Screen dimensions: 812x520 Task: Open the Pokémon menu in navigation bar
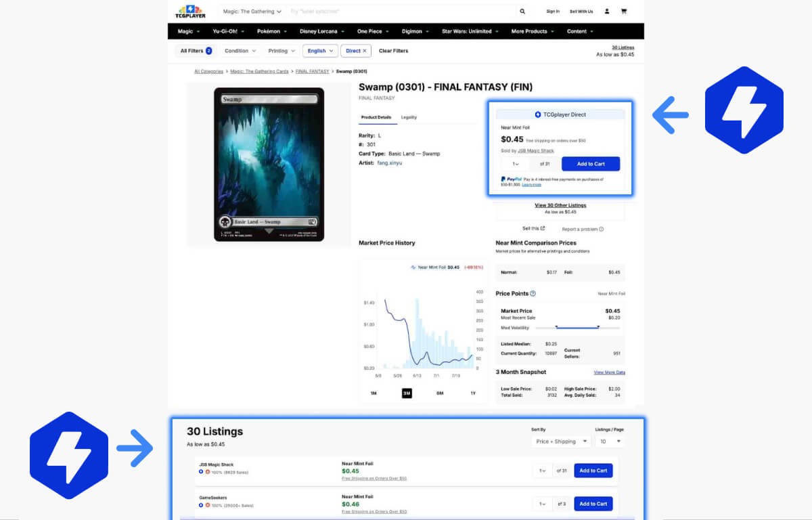[x=272, y=31]
